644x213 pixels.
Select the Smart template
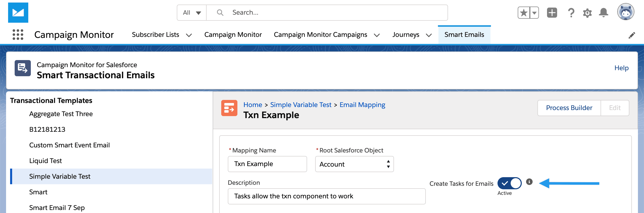pos(38,192)
